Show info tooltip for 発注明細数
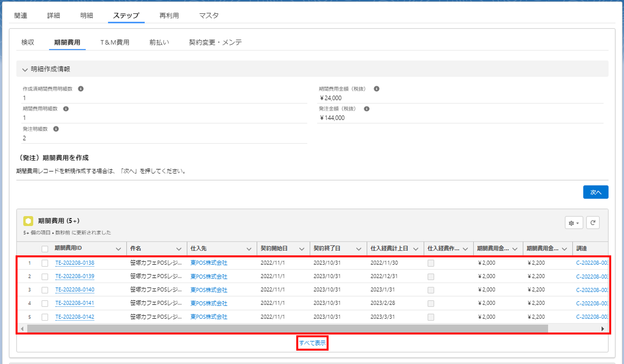 (56, 129)
